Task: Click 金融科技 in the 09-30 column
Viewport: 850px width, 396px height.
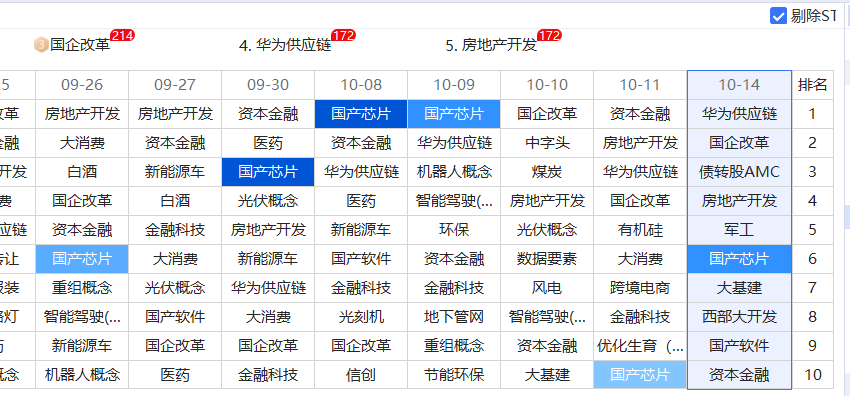Action: (x=268, y=375)
